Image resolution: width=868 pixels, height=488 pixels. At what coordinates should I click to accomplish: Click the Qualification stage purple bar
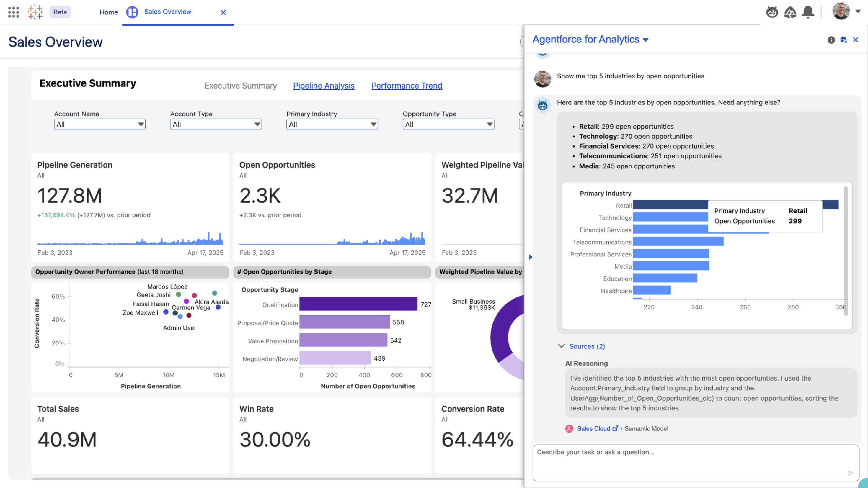click(x=358, y=304)
